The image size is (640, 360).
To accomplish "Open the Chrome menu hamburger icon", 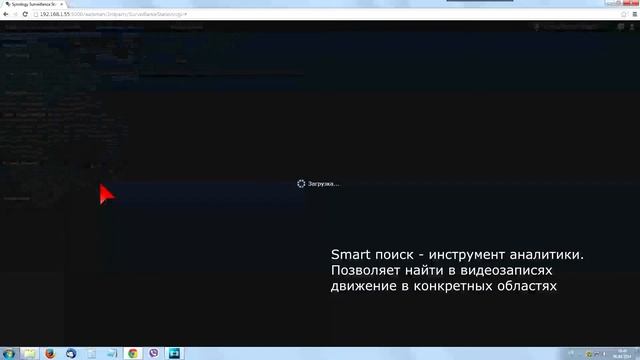I will 635,14.
